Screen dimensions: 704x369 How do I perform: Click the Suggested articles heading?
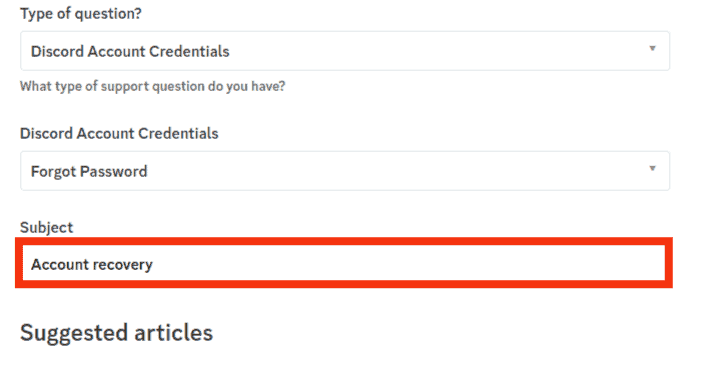tap(116, 333)
